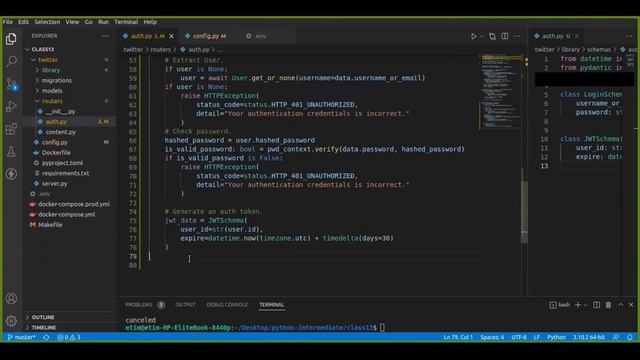Open Source Control view in activity bar
The width and height of the screenshot is (640, 360).
(11, 84)
